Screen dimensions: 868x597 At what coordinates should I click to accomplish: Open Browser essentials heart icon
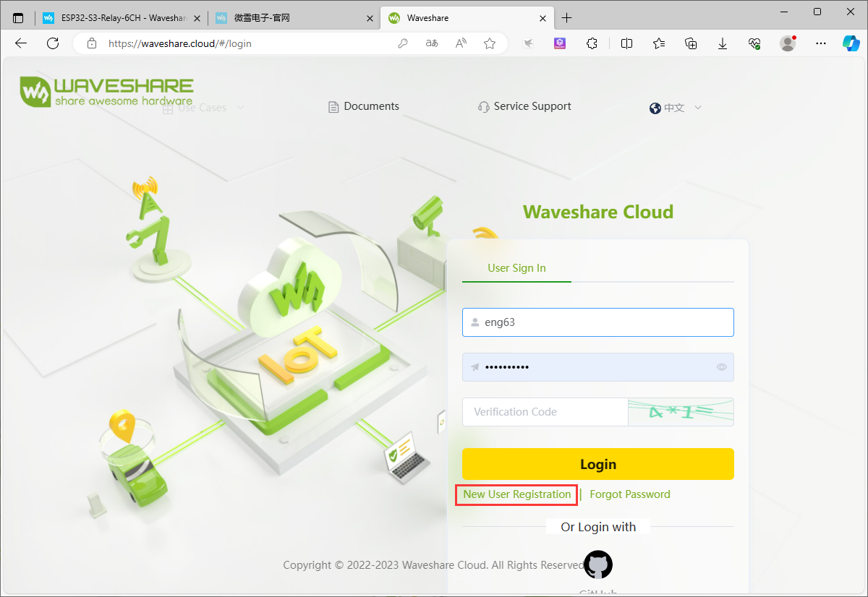[x=754, y=43]
